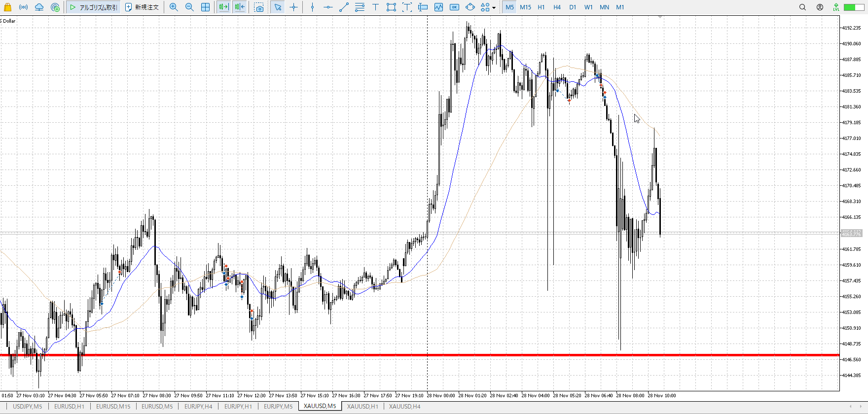Toggle the chart shift button
The width and height of the screenshot is (868, 414).
pyautogui.click(x=240, y=7)
